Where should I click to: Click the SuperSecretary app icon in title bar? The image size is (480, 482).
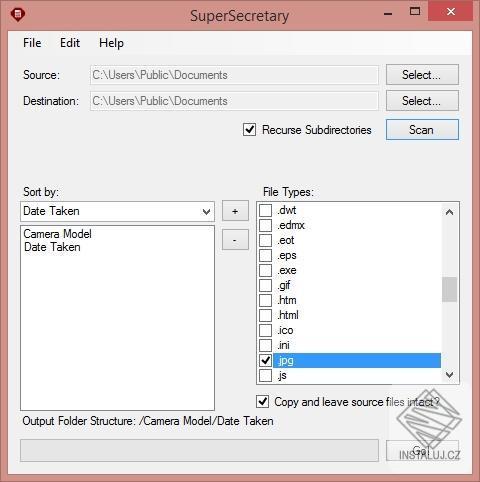[17, 15]
